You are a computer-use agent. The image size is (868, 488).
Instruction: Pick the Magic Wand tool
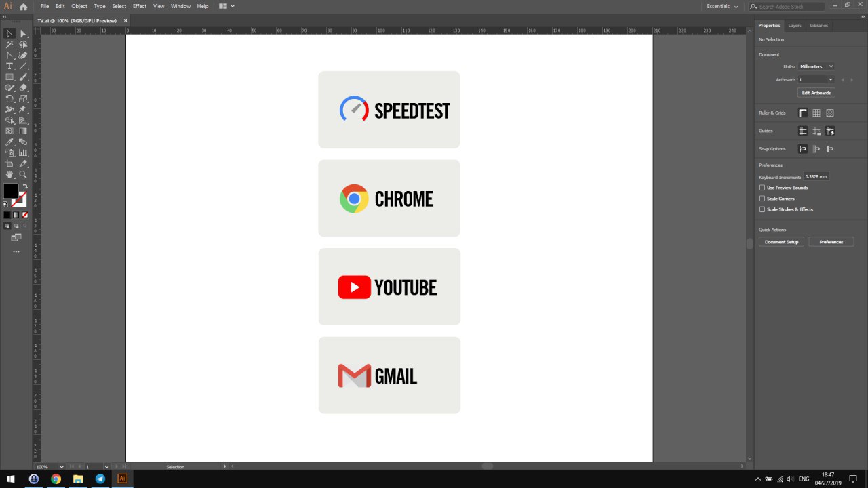pos(9,44)
